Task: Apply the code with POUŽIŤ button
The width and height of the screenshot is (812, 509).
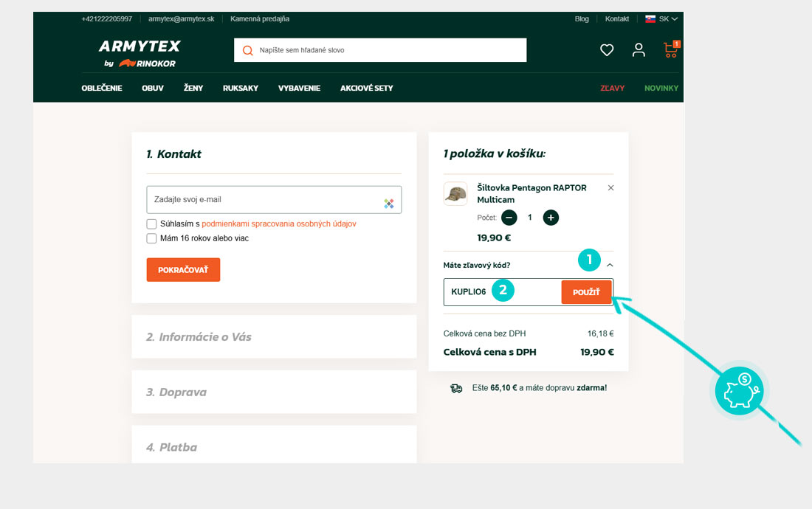Action: (x=586, y=292)
